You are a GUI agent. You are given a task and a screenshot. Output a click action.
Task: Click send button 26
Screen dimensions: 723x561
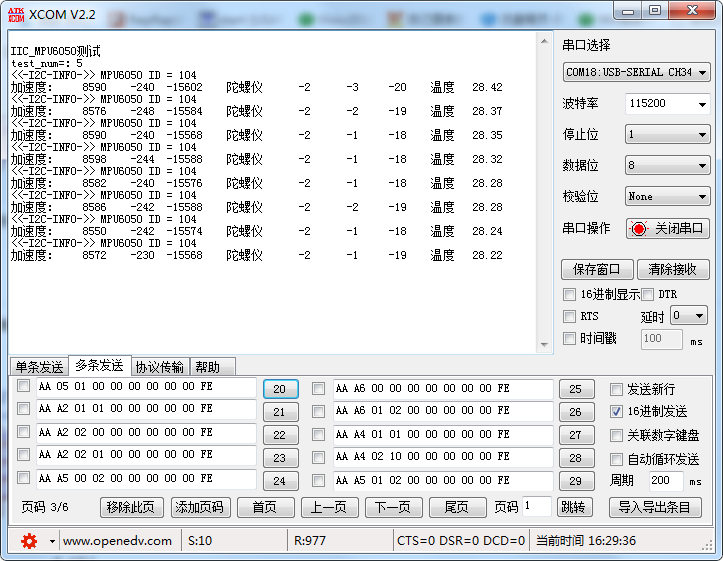[x=576, y=412]
